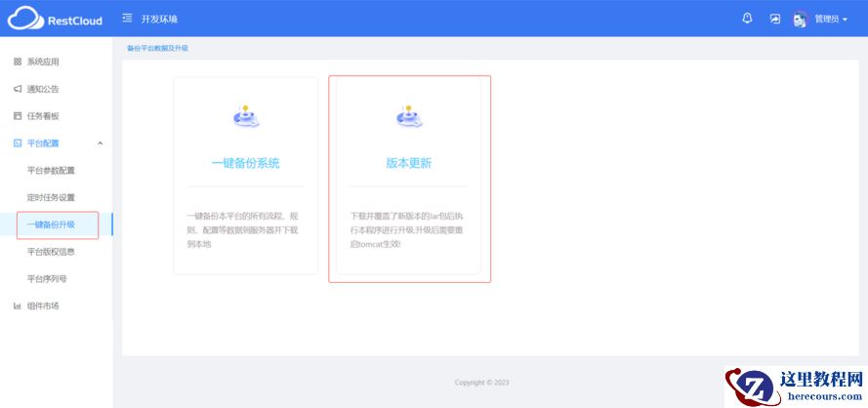Screen dimensions: 868x408
Task: Open 通知公告 in the sidebar
Action: coord(43,89)
